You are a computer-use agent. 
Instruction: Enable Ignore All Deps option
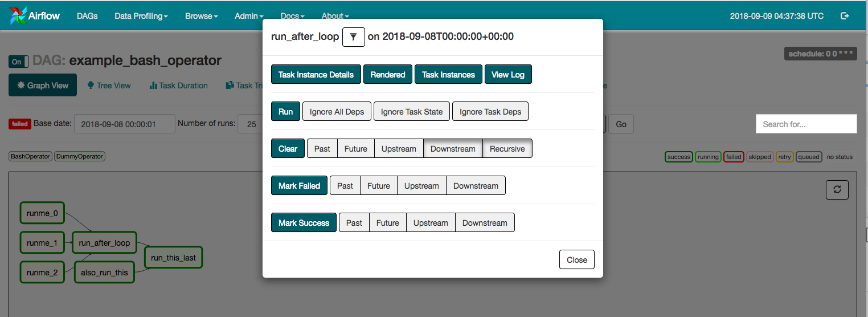337,112
